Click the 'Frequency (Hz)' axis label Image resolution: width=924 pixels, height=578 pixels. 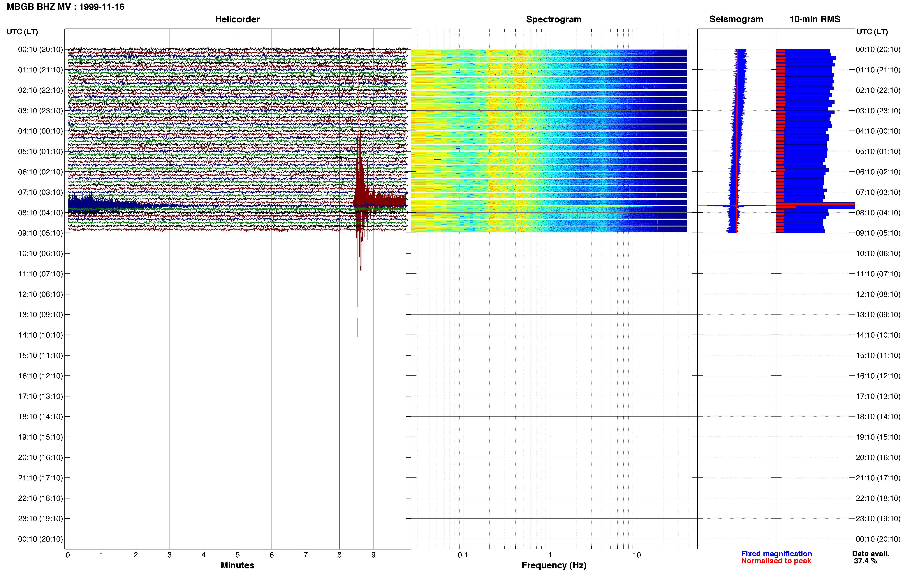(554, 565)
